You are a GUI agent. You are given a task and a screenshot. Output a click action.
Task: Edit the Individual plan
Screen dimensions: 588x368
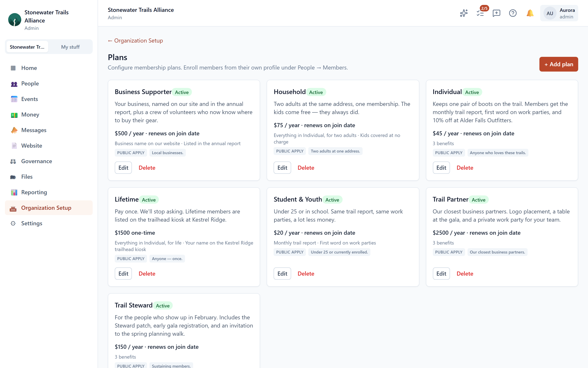[x=441, y=168]
